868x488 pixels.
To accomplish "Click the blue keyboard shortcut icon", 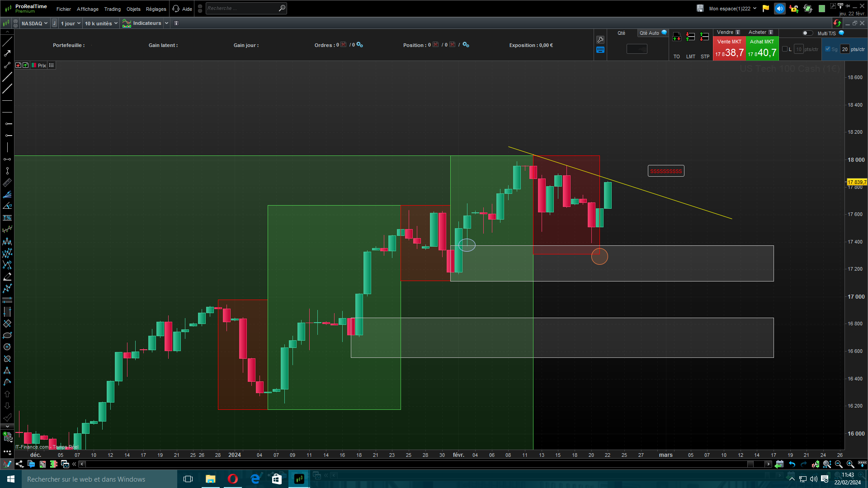I will 600,50.
